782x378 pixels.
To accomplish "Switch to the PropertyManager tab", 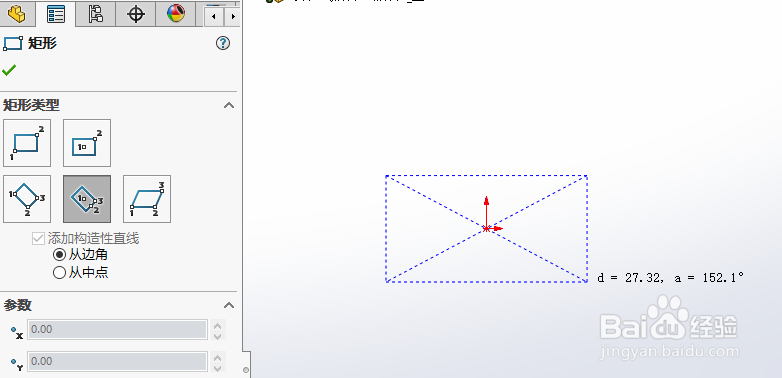I will click(55, 14).
